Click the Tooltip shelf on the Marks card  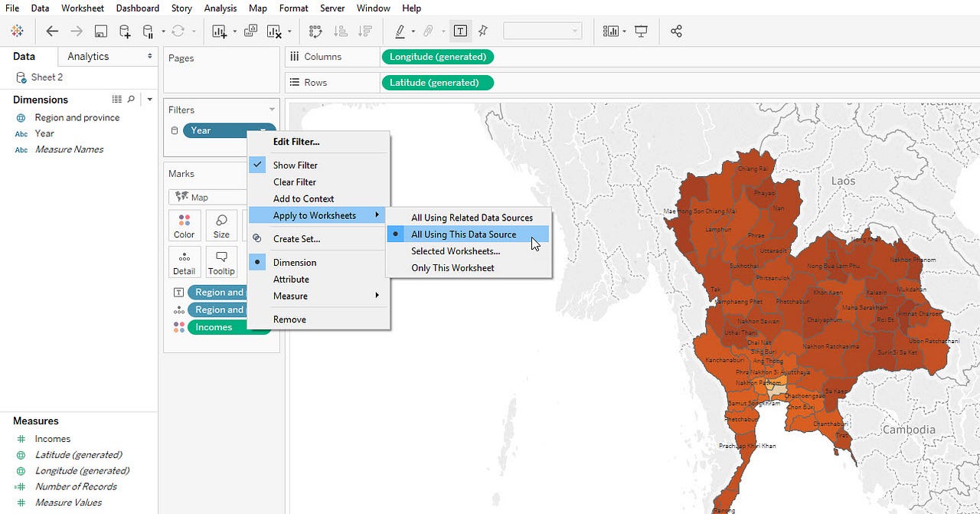[x=221, y=261]
